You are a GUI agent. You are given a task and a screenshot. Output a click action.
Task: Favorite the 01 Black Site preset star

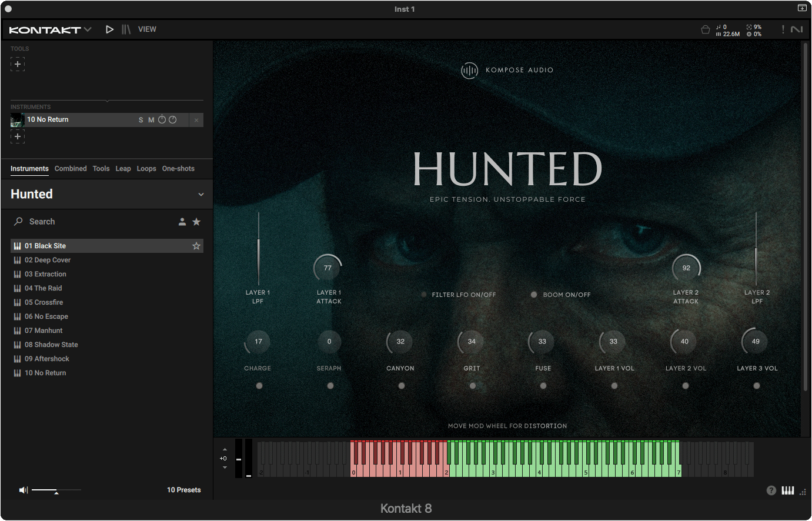[196, 246]
